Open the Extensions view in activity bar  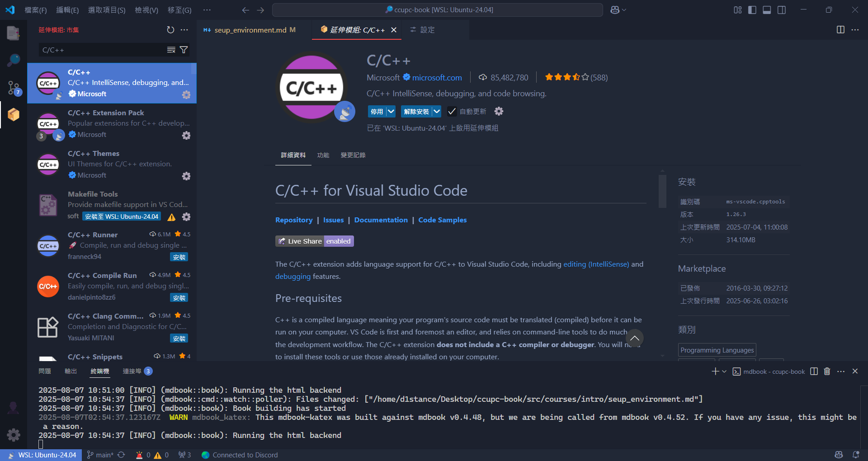pos(13,114)
